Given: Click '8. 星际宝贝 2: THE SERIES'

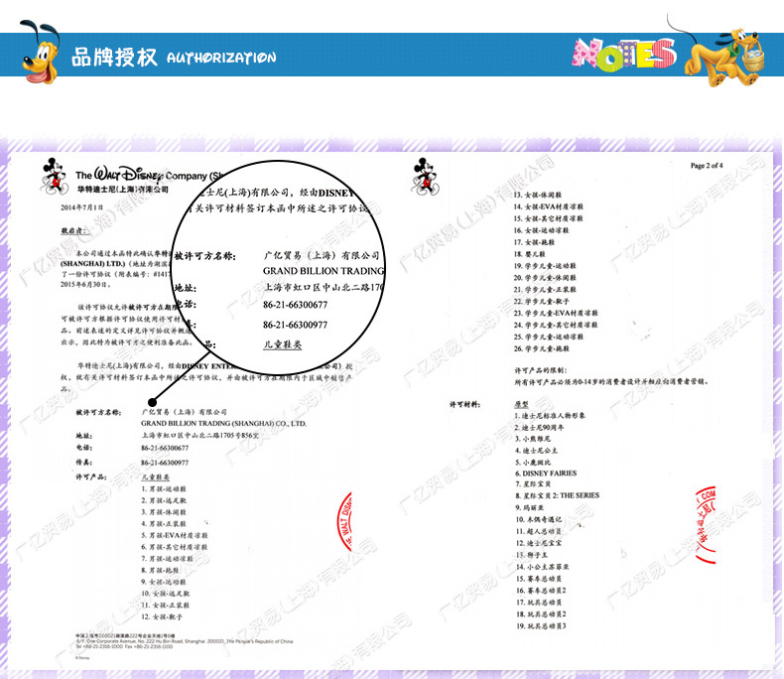Looking at the screenshot, I should (557, 495).
